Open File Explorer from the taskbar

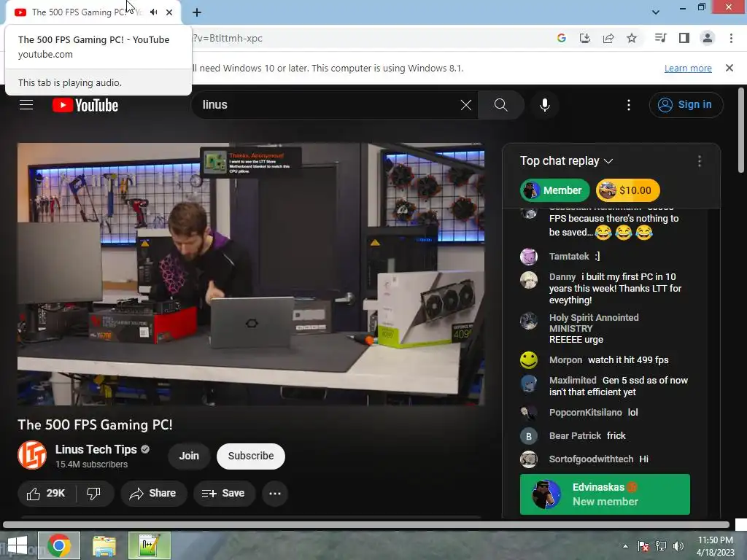pyautogui.click(x=104, y=545)
